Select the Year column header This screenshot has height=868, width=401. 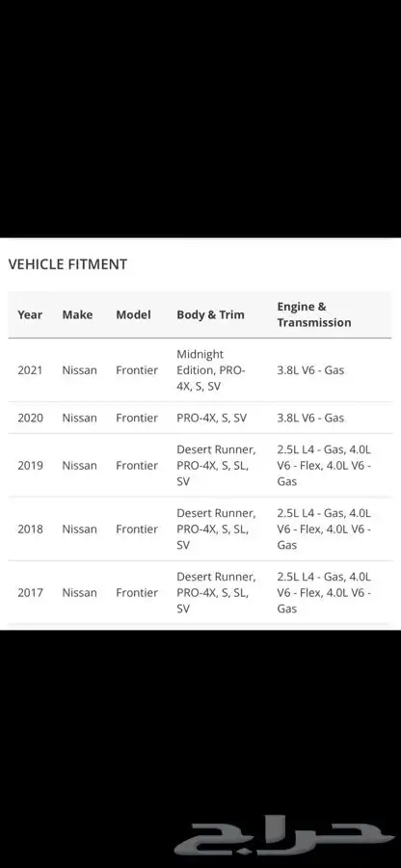30,314
